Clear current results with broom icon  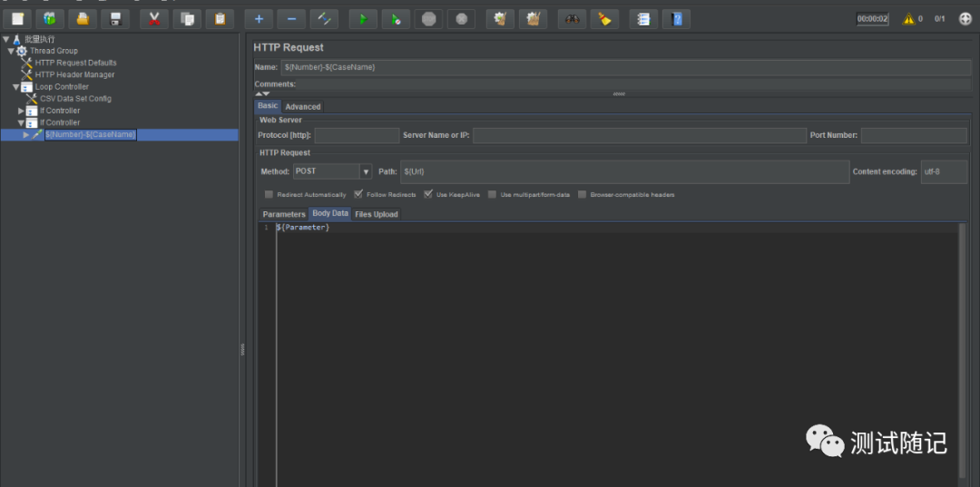(500, 19)
